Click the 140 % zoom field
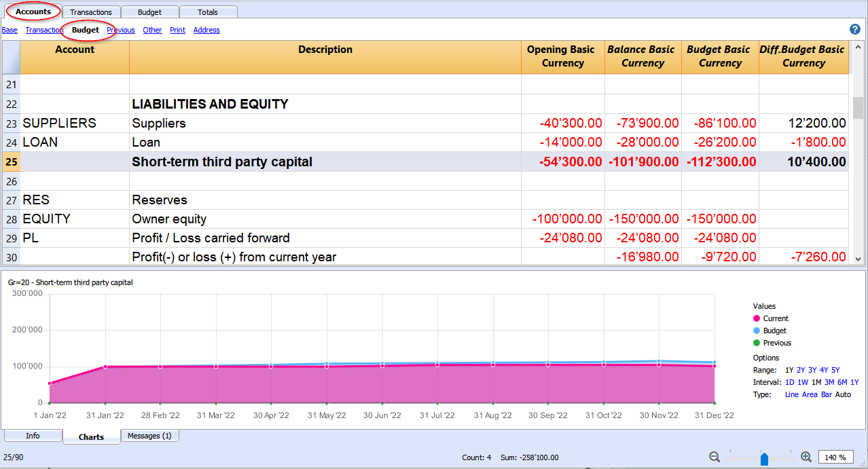The image size is (868, 469). (836, 457)
